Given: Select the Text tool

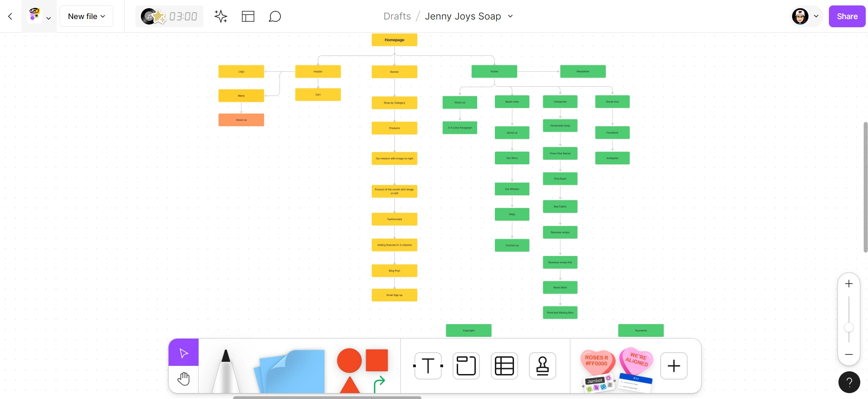Looking at the screenshot, I should tap(428, 366).
